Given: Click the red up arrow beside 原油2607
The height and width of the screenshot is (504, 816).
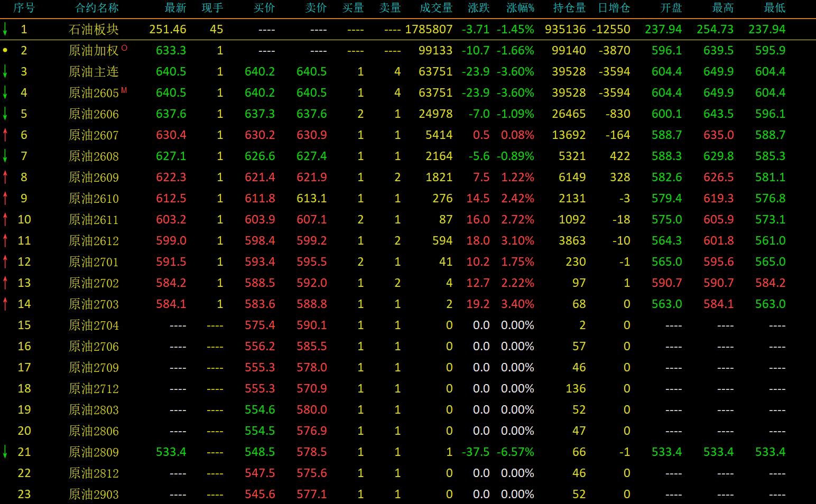Looking at the screenshot, I should tap(5, 135).
